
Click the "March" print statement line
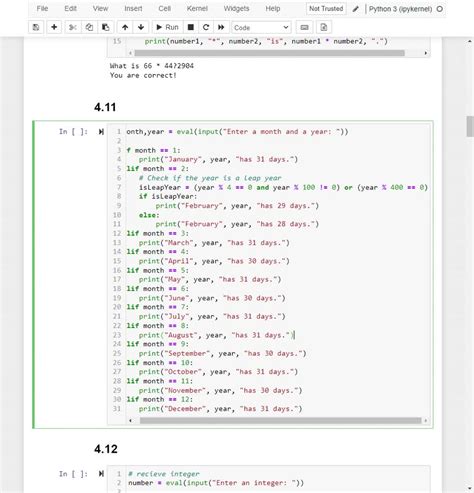[214, 243]
